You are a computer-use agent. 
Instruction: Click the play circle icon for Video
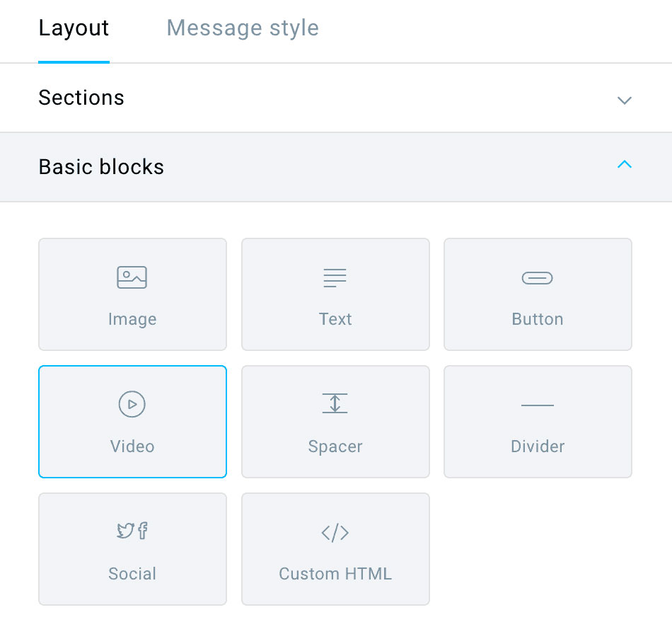132,404
